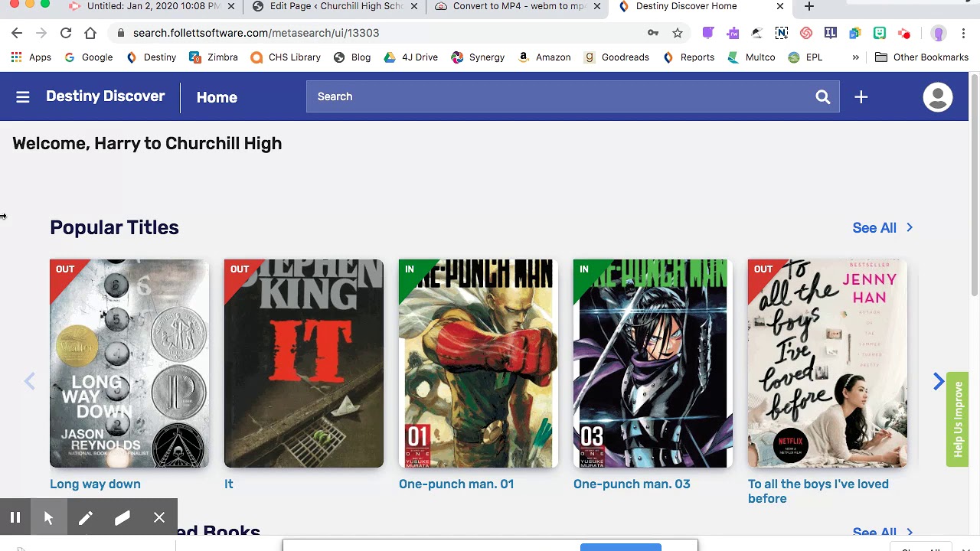
Task: Open the EPL bookmark
Action: 805,57
